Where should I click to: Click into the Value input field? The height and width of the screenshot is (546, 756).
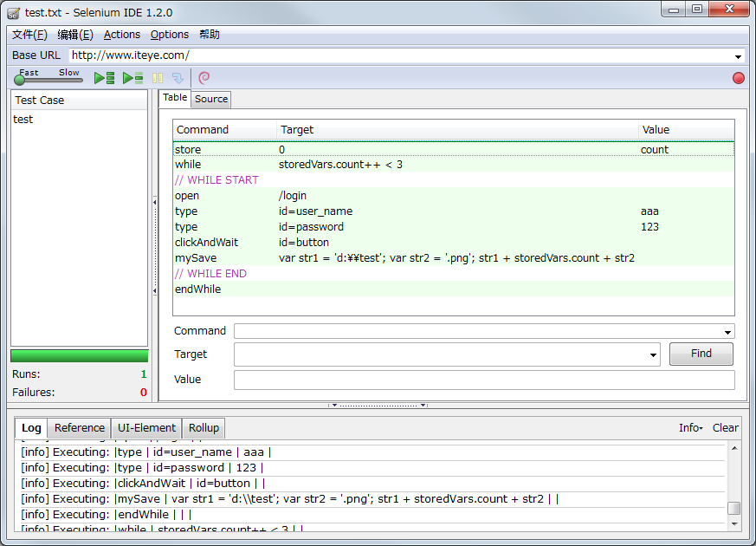[x=483, y=380]
